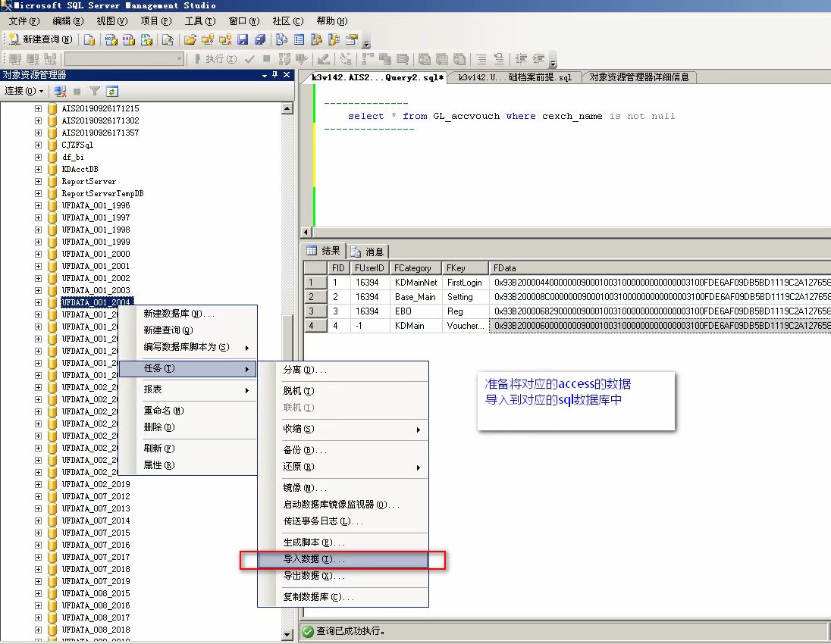Select 导入数据 (Import Data) from Tasks submenu
The width and height of the screenshot is (831, 644).
pyautogui.click(x=313, y=559)
